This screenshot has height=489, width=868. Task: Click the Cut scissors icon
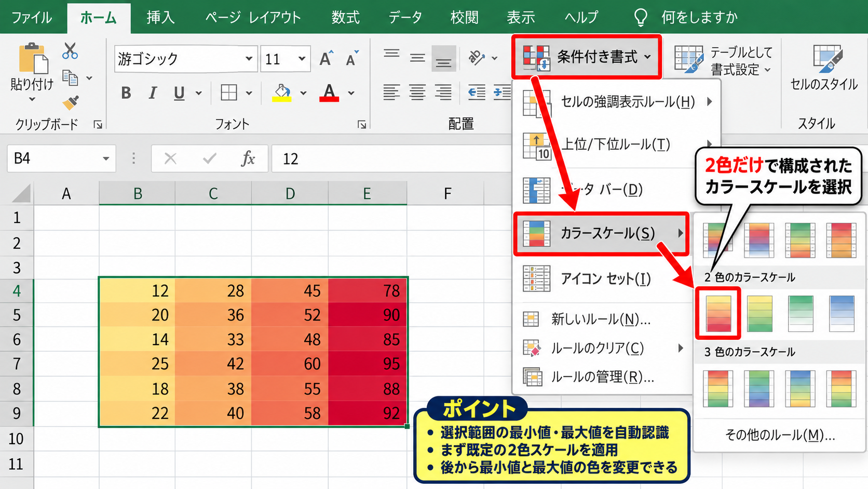point(70,51)
